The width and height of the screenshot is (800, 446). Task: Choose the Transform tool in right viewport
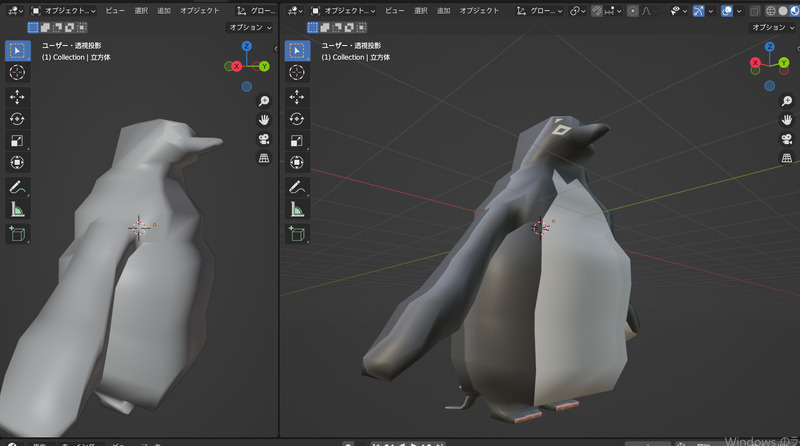coord(297,162)
